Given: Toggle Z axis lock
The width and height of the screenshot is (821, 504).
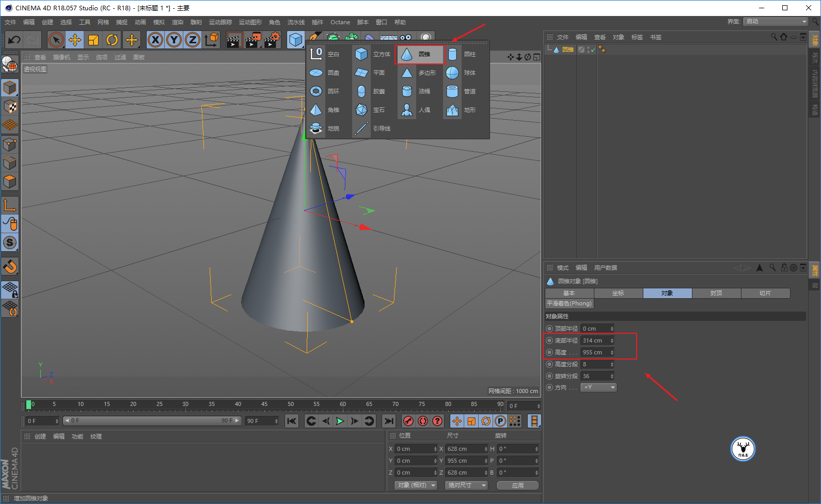Looking at the screenshot, I should pos(193,40).
